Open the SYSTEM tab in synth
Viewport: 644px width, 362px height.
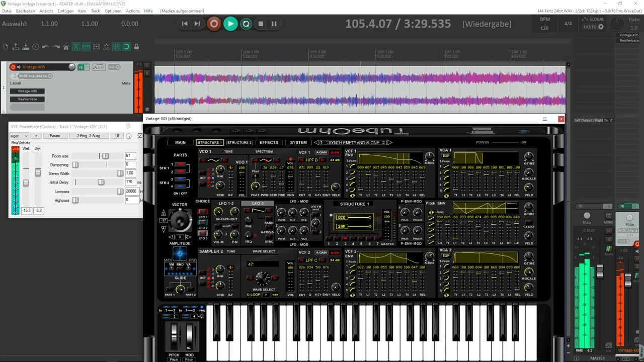298,143
